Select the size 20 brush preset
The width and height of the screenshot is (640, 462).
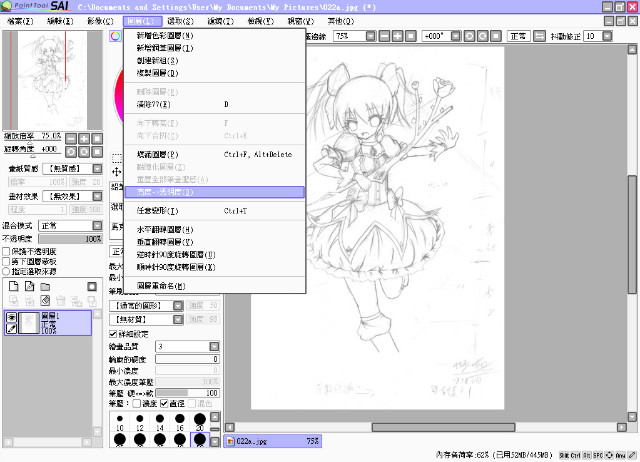tap(200, 422)
